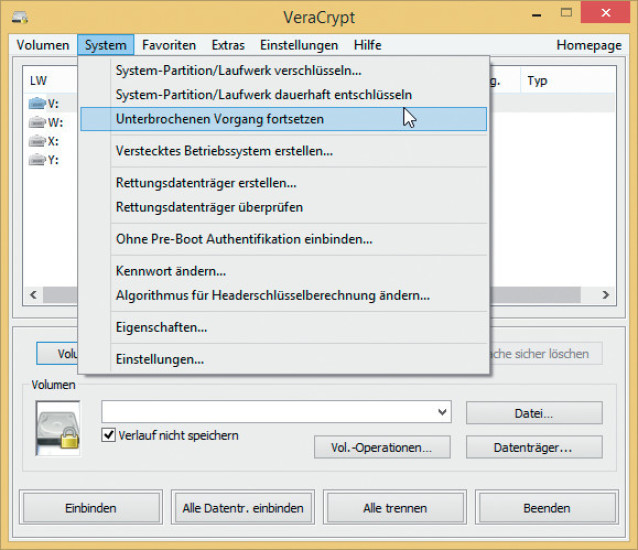Close the open System menu
The image size is (638, 550).
[x=105, y=45]
